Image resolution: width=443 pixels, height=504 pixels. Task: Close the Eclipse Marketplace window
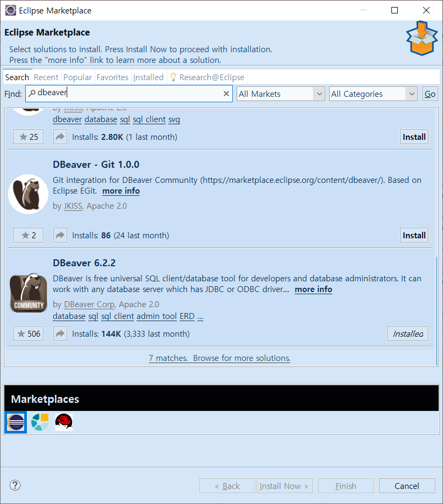[x=426, y=10]
